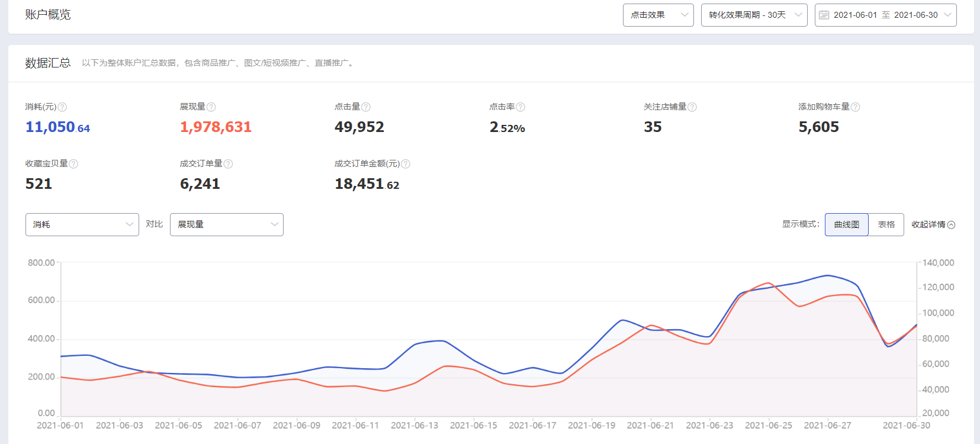Viewport: 980px width, 444px height.
Task: Open help icon next to 添加购物车量
Action: pos(855,107)
